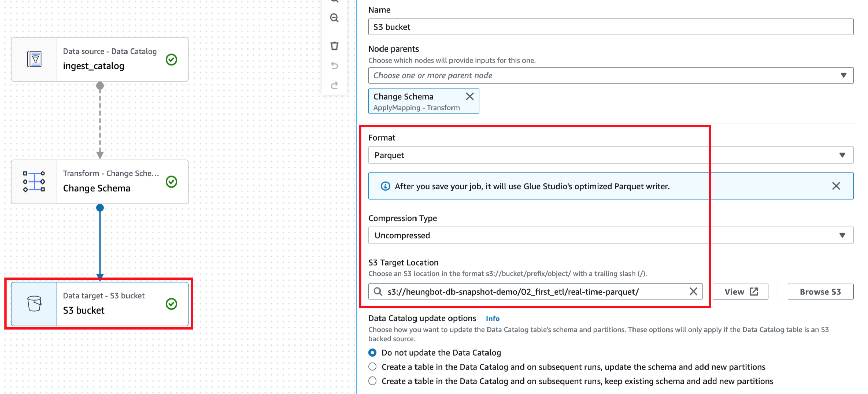868x394 pixels.
Task: Open the Format dropdown showing Parquet
Action: pyautogui.click(x=610, y=155)
